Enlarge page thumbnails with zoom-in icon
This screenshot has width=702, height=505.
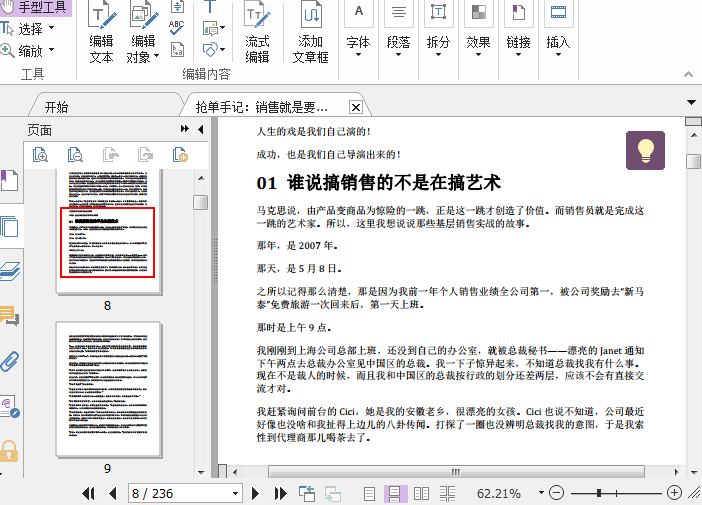coord(41,154)
